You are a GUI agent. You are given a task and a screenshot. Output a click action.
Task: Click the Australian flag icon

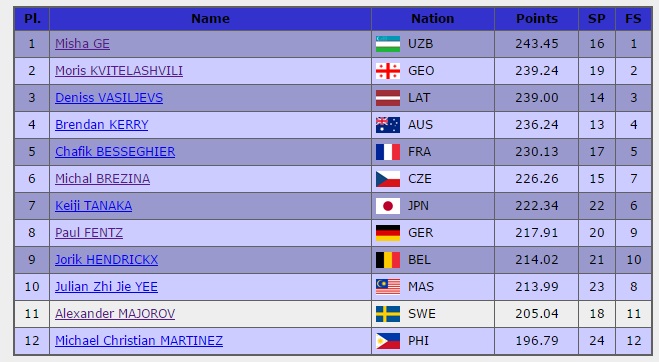click(x=387, y=125)
